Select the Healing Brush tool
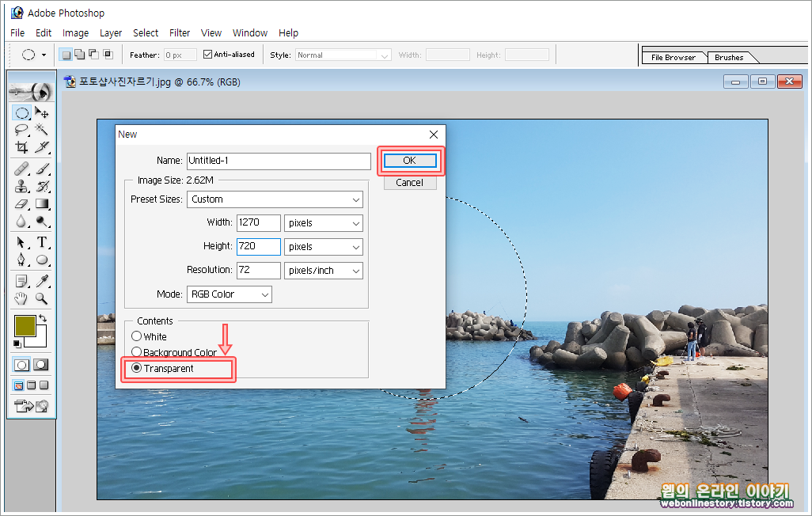The image size is (812, 516). pos(21,169)
